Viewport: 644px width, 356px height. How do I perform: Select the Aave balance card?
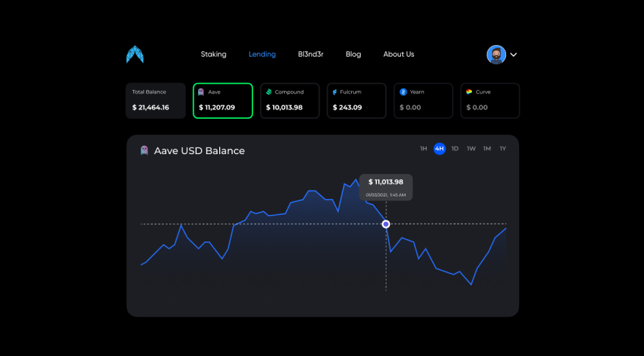coord(223,100)
